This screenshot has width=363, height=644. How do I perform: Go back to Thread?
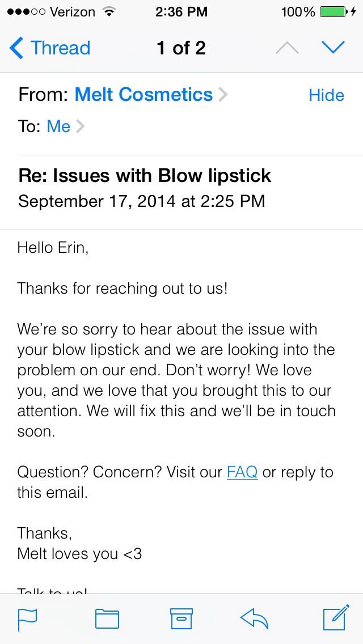50,48
